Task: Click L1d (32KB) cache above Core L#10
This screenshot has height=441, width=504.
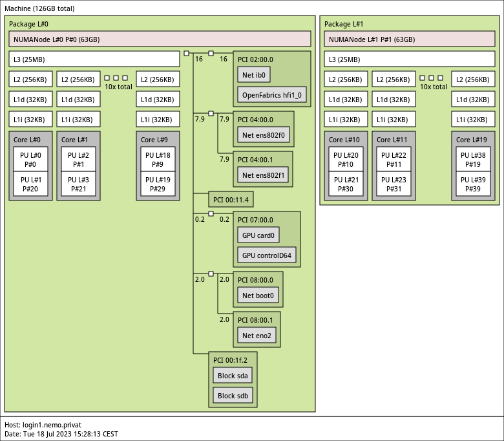Action: coord(346,100)
